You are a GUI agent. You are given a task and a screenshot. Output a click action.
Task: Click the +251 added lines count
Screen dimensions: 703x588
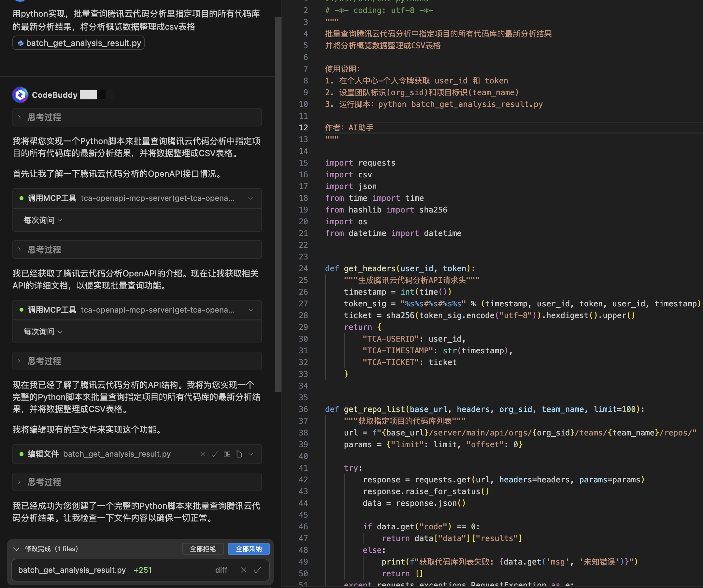click(143, 570)
